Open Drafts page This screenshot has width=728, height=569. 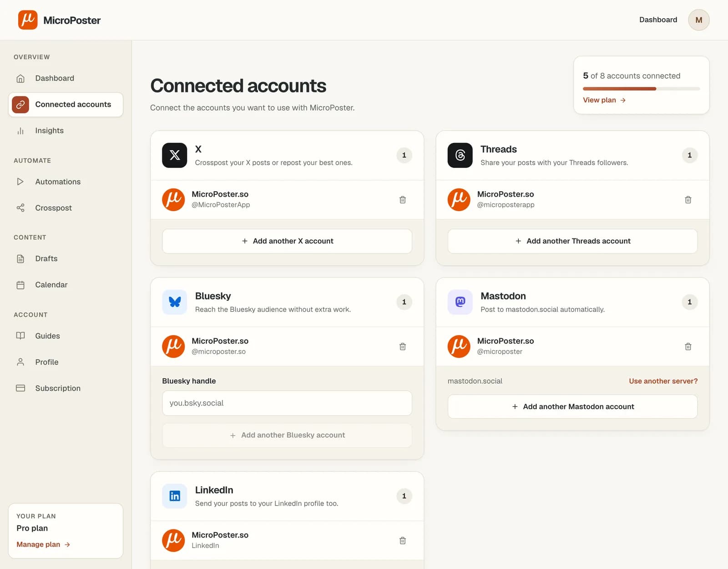coord(66,259)
